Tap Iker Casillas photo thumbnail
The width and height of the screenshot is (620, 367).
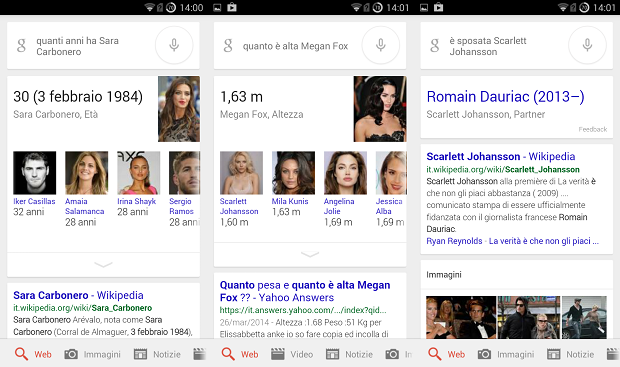(x=35, y=173)
